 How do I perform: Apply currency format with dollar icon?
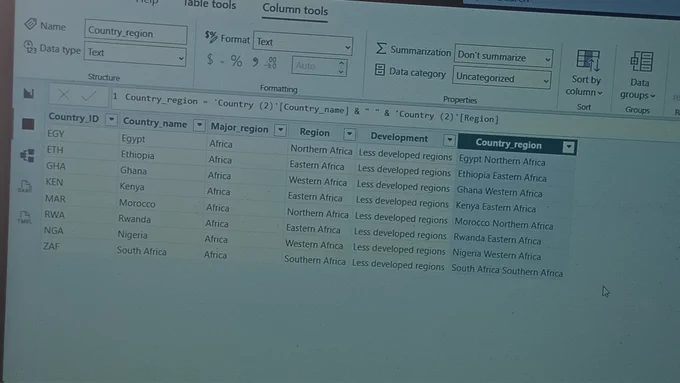[210, 59]
